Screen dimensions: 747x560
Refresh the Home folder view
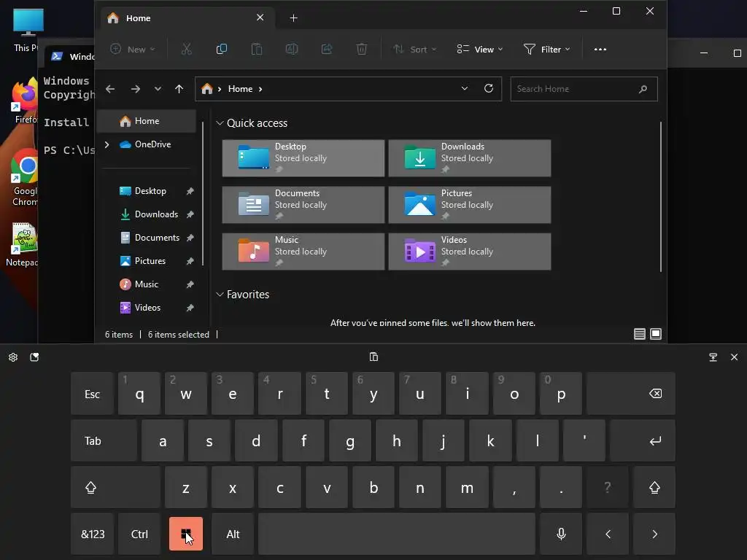(x=489, y=88)
